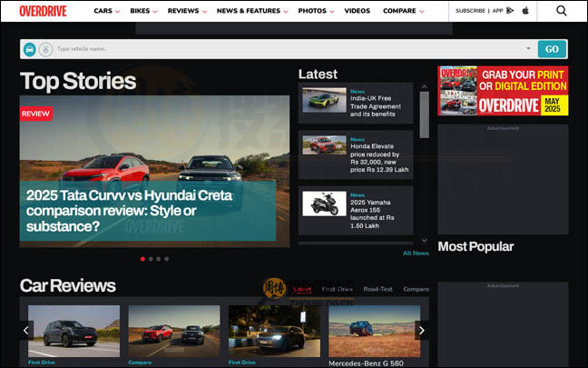Click the vehicle name search field

point(289,49)
